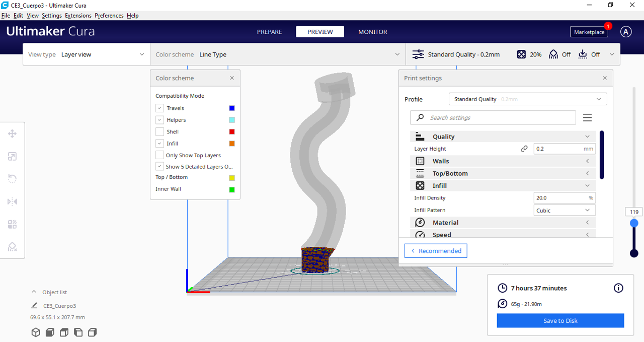Viewport: 644px width, 342px height.
Task: Switch to front view camera icon
Action: (50, 332)
